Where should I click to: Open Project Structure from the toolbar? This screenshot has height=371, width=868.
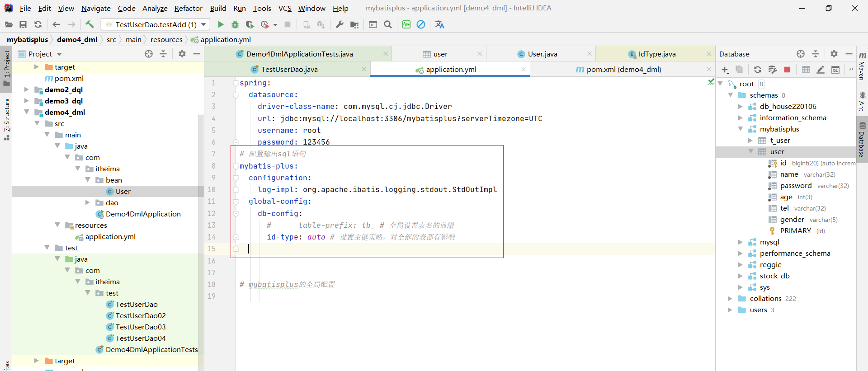tap(354, 24)
